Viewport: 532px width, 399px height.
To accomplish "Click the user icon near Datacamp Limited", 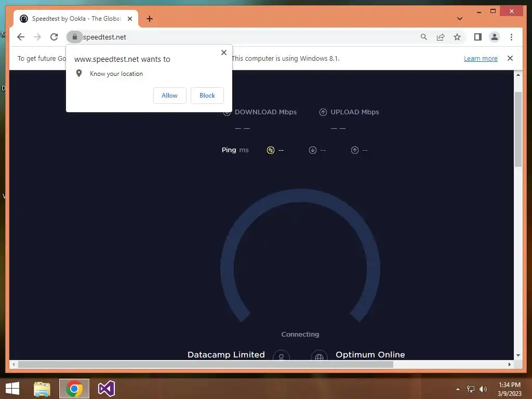I will pos(281,355).
